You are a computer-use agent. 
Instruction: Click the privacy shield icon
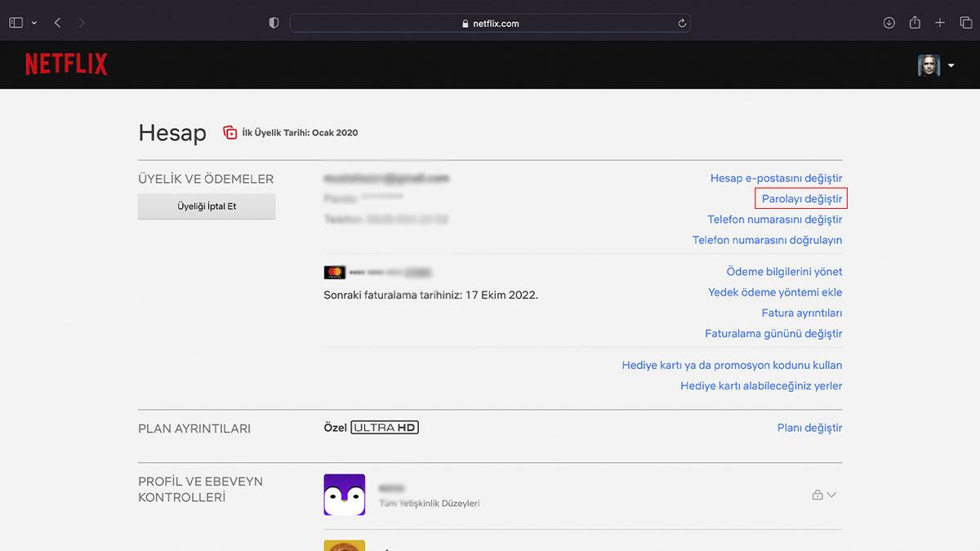274,23
